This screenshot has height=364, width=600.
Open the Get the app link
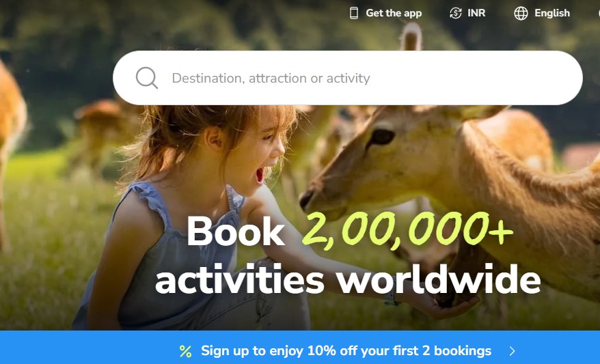point(394,13)
